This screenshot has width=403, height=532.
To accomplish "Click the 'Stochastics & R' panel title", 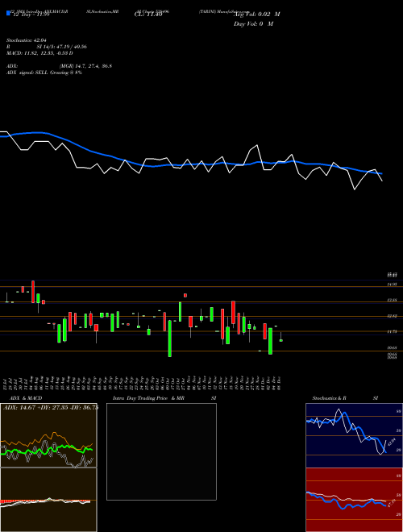I will pyautogui.click(x=329, y=398).
